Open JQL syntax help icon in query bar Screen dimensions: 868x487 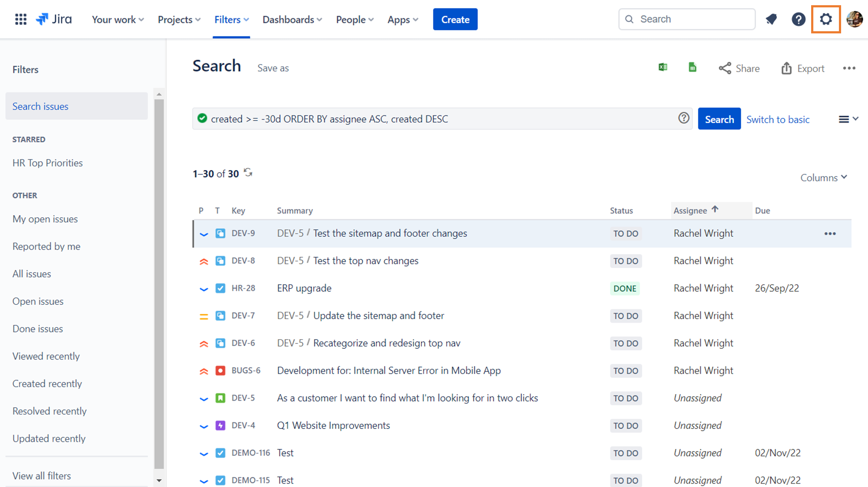684,118
